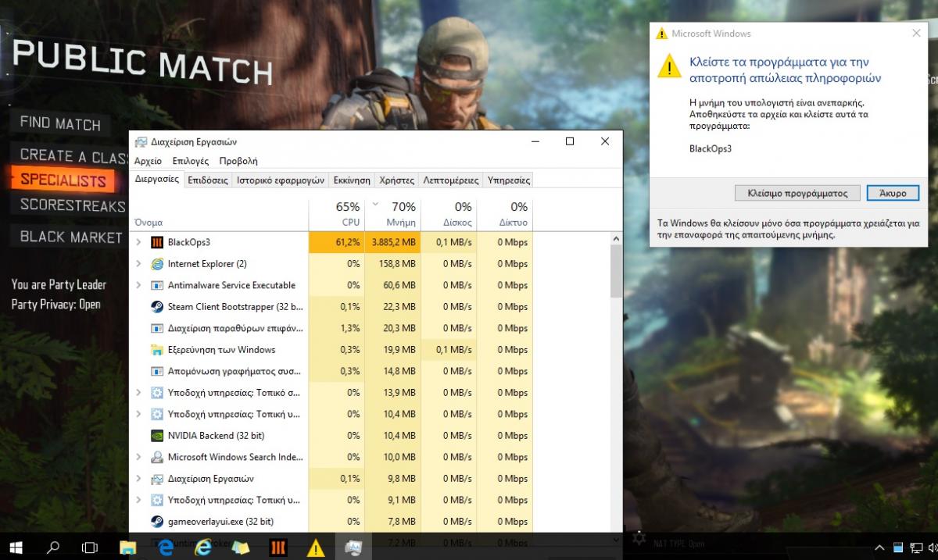The width and height of the screenshot is (938, 560).
Task: Show hidden system tray icons
Action: click(x=880, y=548)
